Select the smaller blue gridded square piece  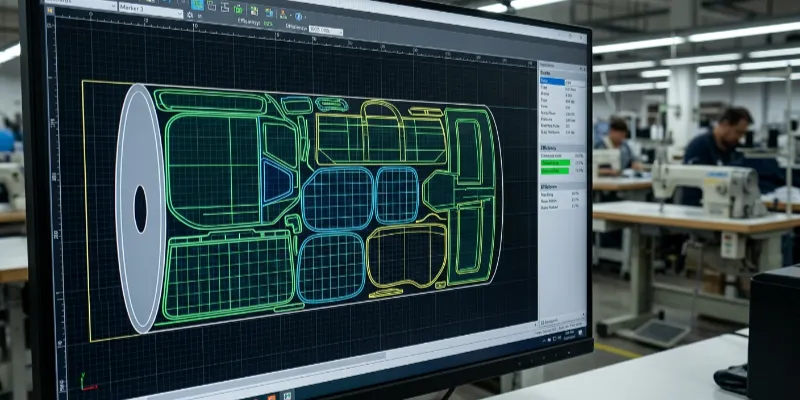pos(397,195)
